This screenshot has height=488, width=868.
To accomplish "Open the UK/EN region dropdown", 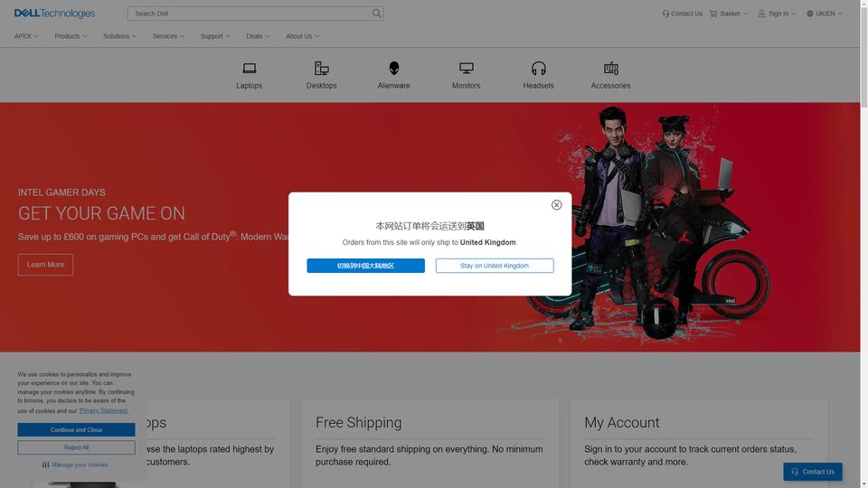I will [825, 14].
